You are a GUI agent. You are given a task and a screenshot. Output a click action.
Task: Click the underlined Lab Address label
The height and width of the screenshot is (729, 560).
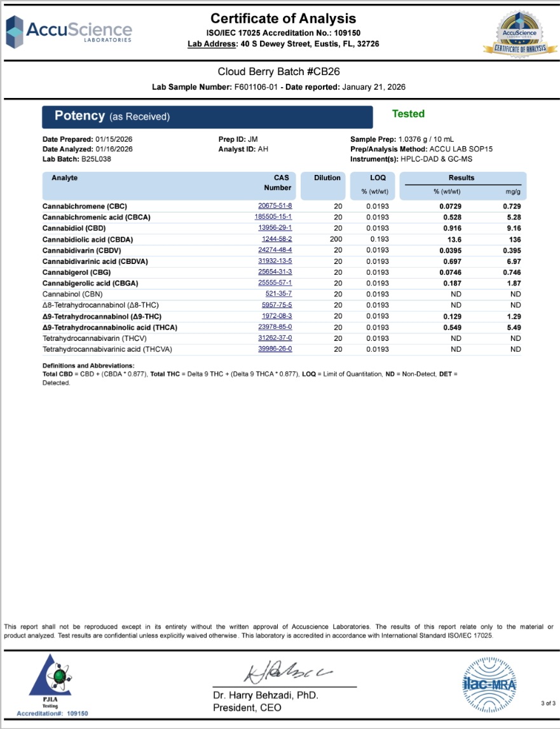(213, 44)
